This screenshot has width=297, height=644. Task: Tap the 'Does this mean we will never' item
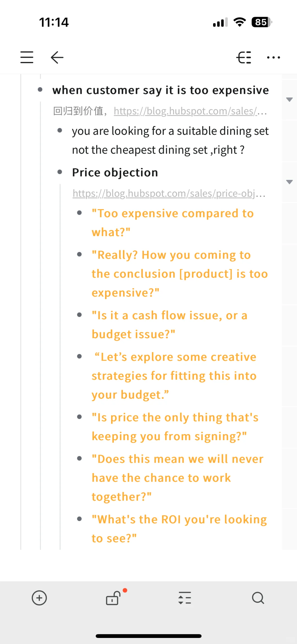(177, 478)
